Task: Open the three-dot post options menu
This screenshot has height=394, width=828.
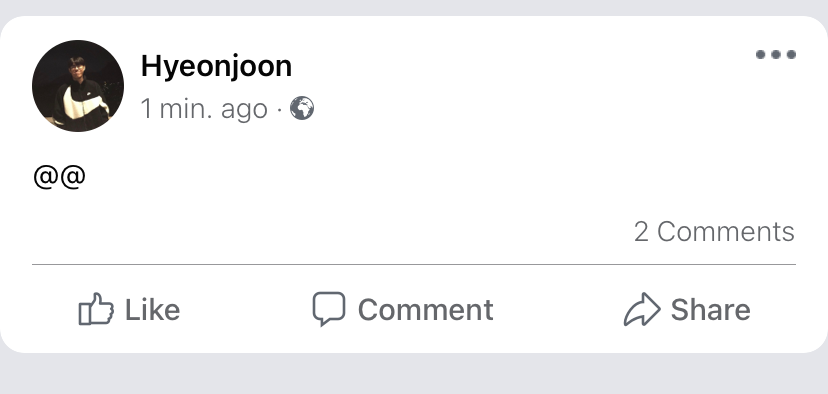Action: (776, 54)
